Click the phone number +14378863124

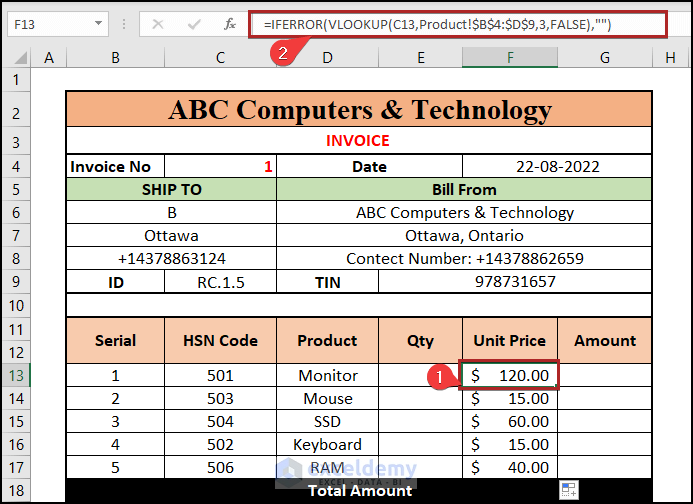[x=171, y=259]
